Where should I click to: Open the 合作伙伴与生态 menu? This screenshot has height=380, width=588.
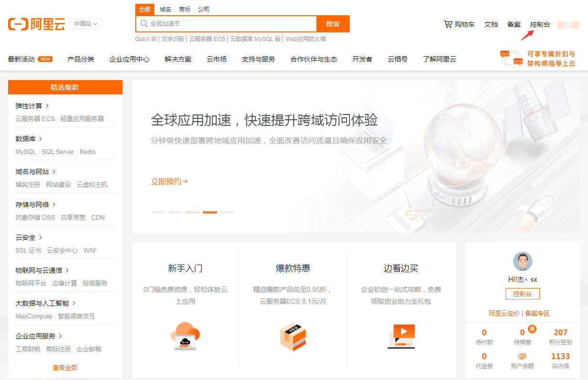click(314, 59)
